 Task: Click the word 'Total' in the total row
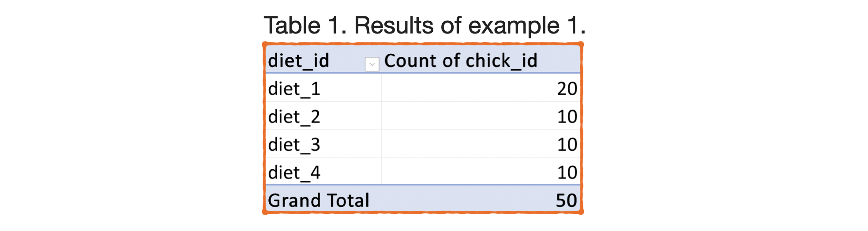(347, 201)
